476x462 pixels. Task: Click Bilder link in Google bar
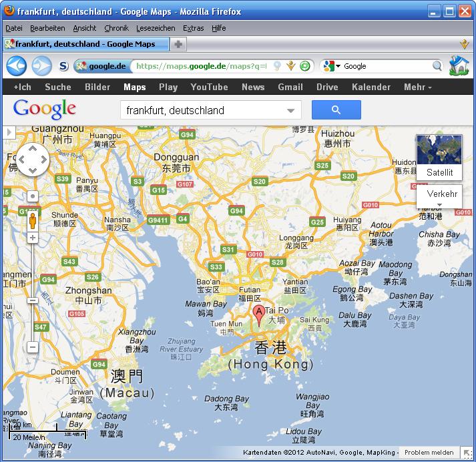pyautogui.click(x=97, y=87)
